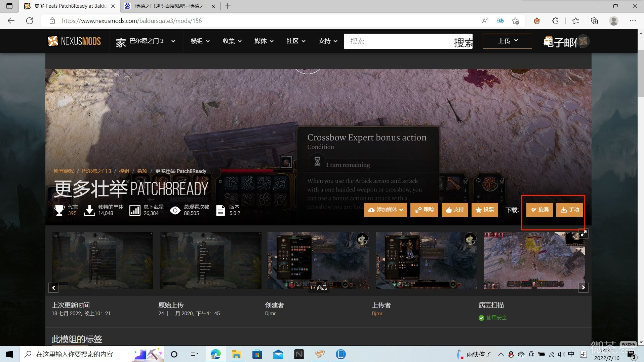Screen dimensions: 644x362
Task: Click the 手动 manual download button
Action: 570,210
